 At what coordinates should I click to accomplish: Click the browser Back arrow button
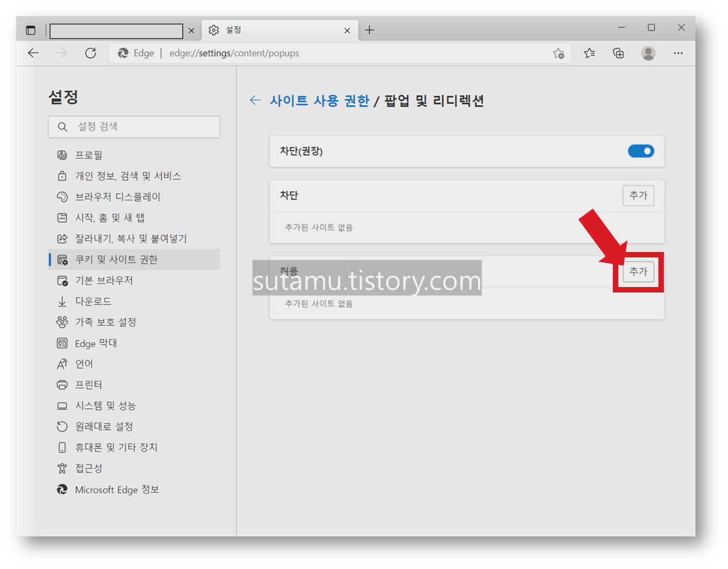pyautogui.click(x=33, y=53)
